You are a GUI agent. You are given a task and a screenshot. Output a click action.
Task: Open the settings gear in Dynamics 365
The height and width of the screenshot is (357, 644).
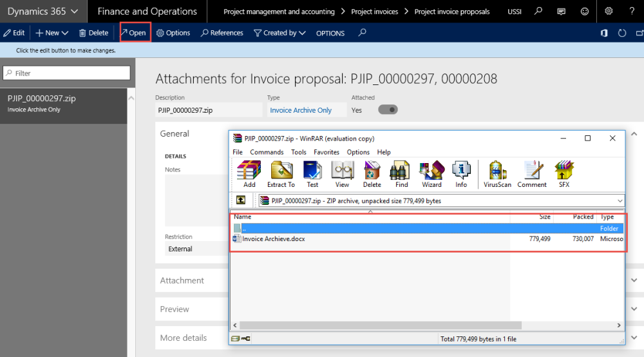[x=609, y=11]
